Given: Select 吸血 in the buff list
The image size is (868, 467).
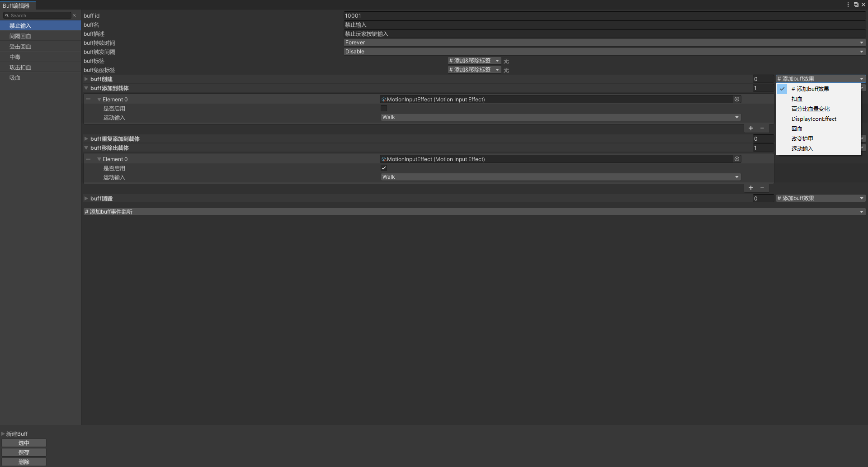Looking at the screenshot, I should tap(40, 78).
